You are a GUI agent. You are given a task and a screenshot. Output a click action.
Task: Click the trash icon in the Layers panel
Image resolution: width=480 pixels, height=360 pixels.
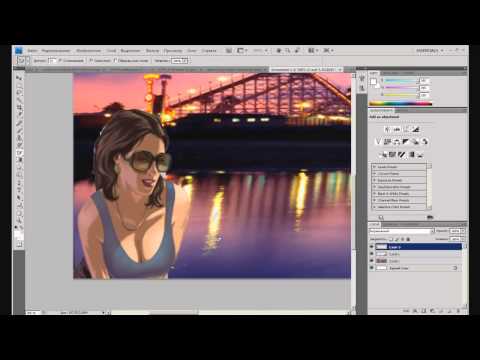coord(458,311)
